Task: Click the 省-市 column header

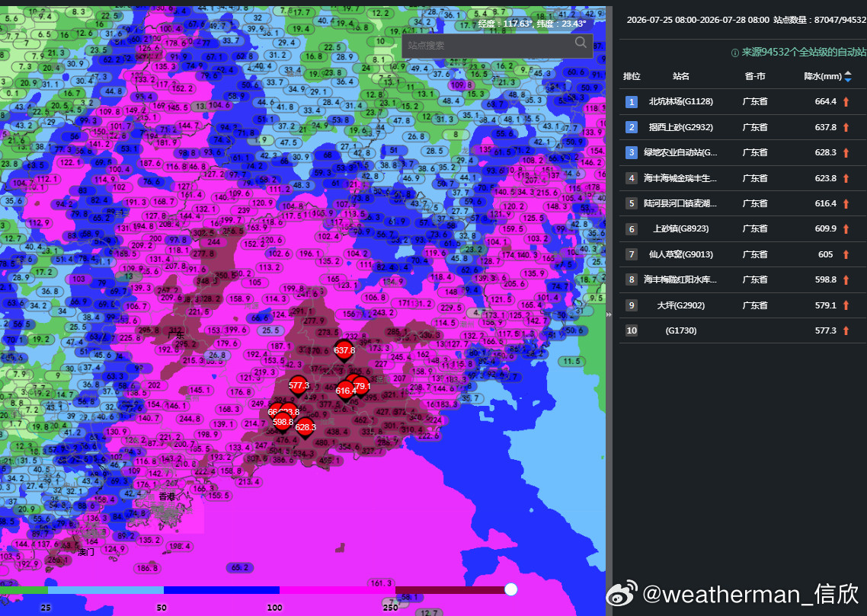Action: [755, 76]
